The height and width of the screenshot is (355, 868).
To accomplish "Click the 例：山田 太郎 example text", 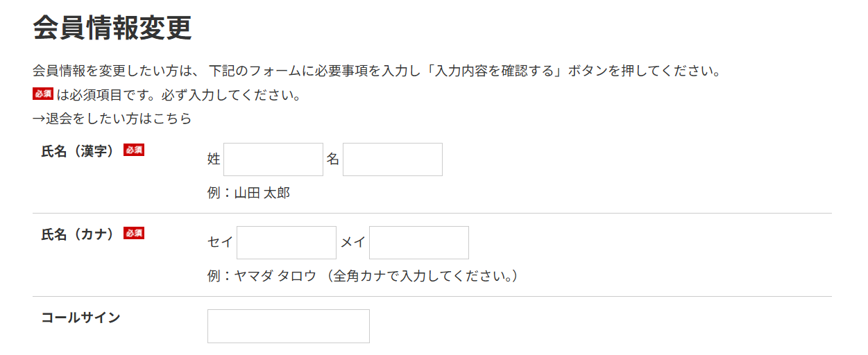I will pyautogui.click(x=248, y=193).
